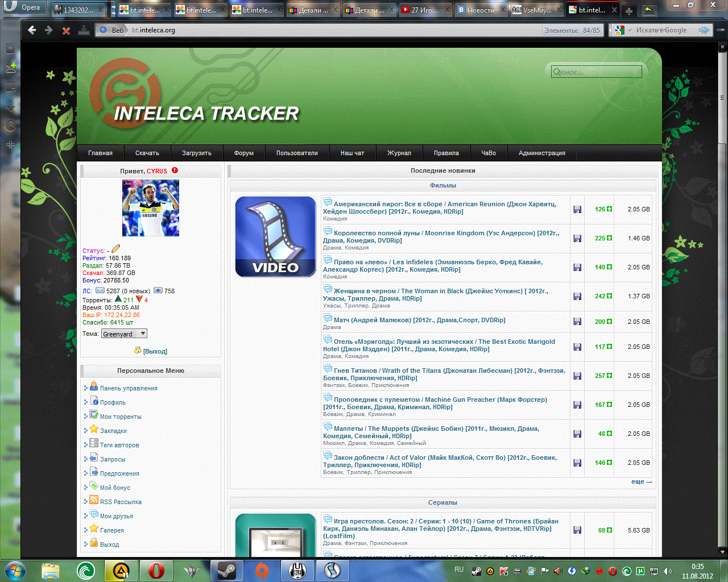
Task: Click the '5.63 GB' size value
Action: (x=639, y=530)
